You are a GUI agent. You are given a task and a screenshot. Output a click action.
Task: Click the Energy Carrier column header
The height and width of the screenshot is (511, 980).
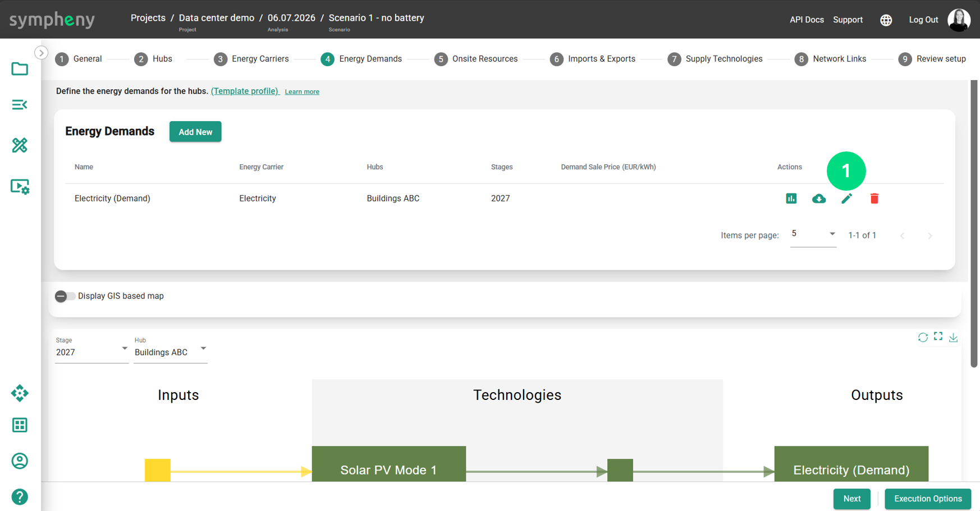(261, 167)
